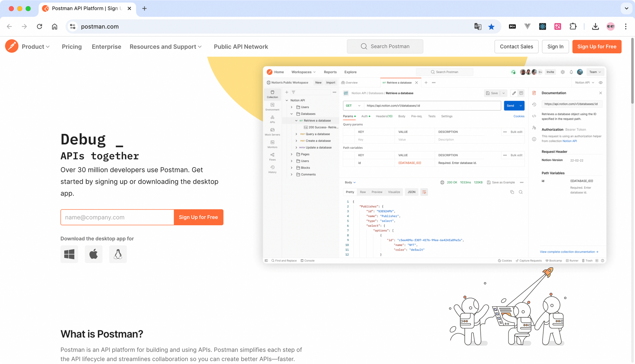Click the Visualize response tab option
Image resolution: width=635 pixels, height=364 pixels.
coord(394,192)
